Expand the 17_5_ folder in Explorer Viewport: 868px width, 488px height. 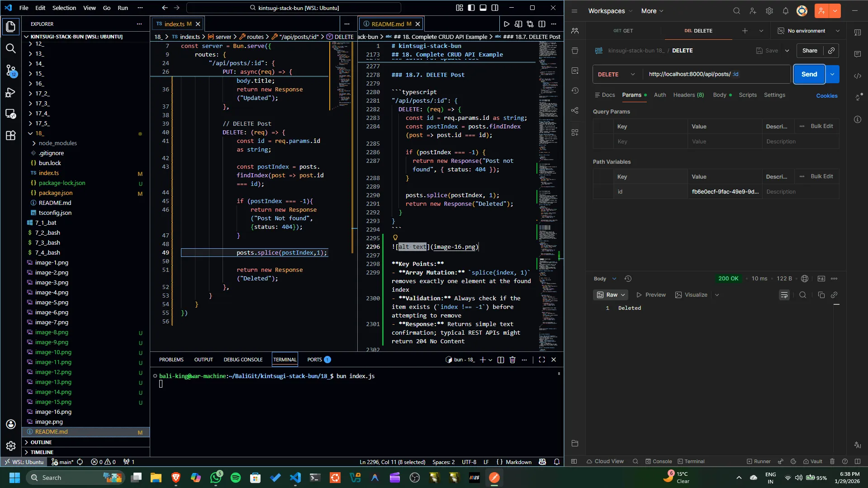(42, 123)
